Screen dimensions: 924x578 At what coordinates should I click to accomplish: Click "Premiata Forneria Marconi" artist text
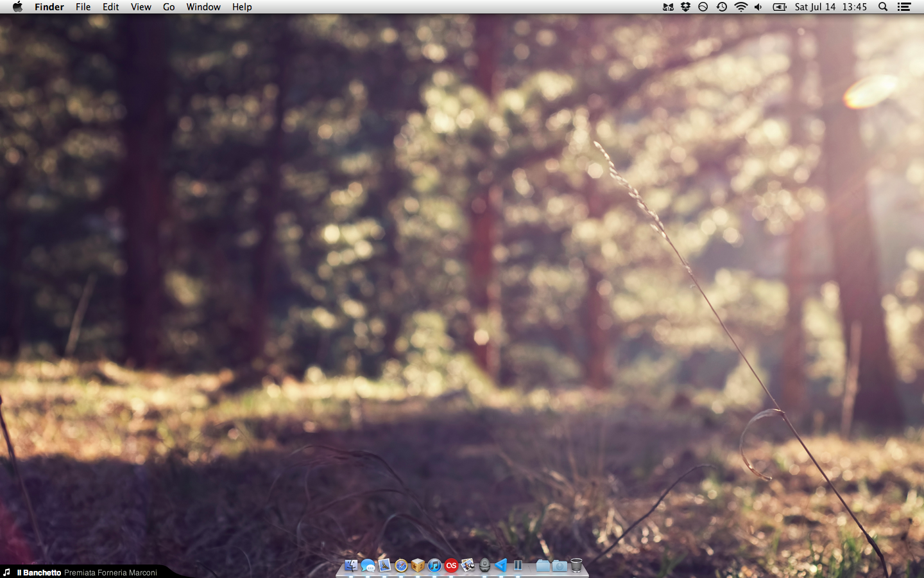pyautogui.click(x=110, y=573)
